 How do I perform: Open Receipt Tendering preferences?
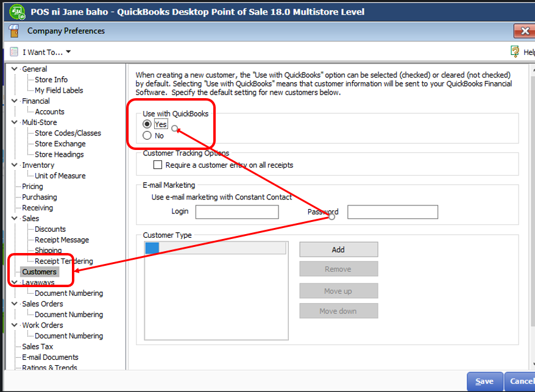point(64,261)
